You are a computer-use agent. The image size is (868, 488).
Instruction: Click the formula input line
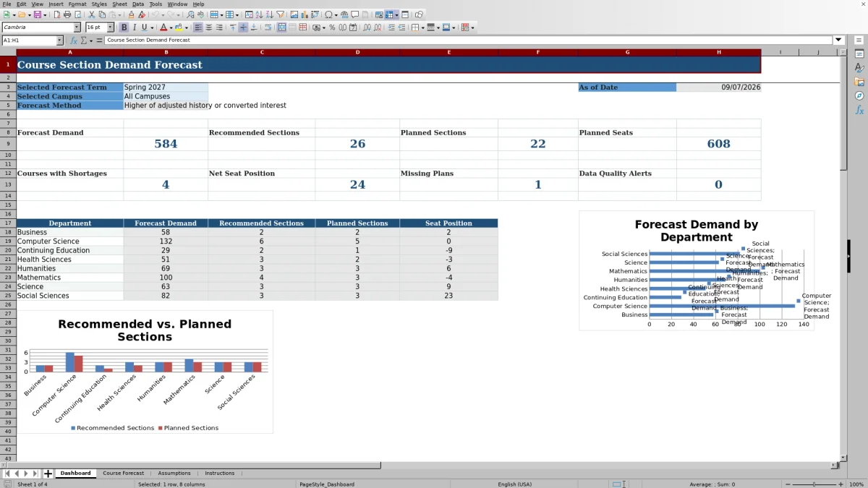[468, 40]
